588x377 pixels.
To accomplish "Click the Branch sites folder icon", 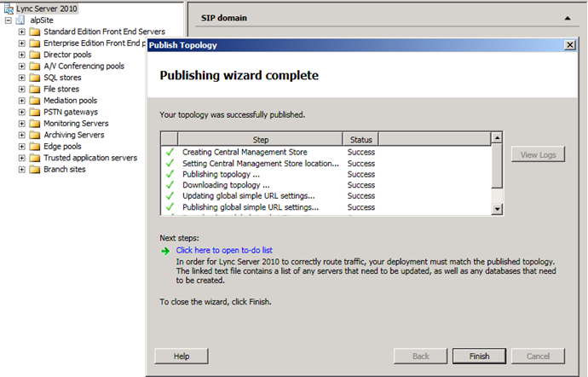I will [x=35, y=170].
